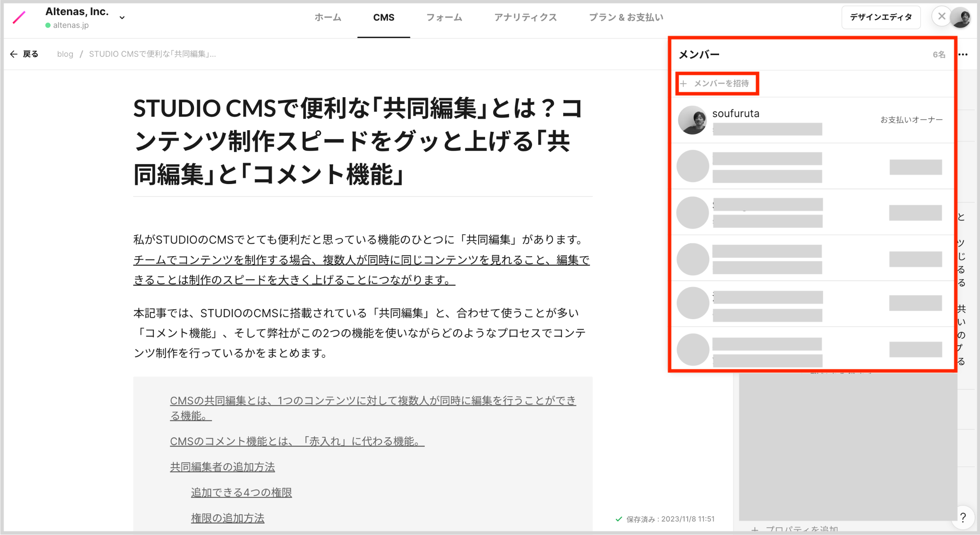
Task: Click the paragraph starting 本記事では
Action: [359, 333]
